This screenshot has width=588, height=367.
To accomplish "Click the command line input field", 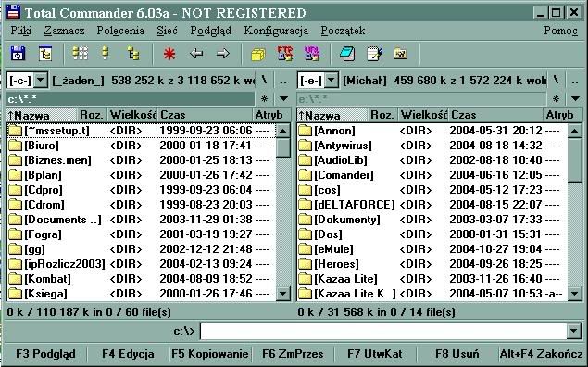I will [x=383, y=332].
